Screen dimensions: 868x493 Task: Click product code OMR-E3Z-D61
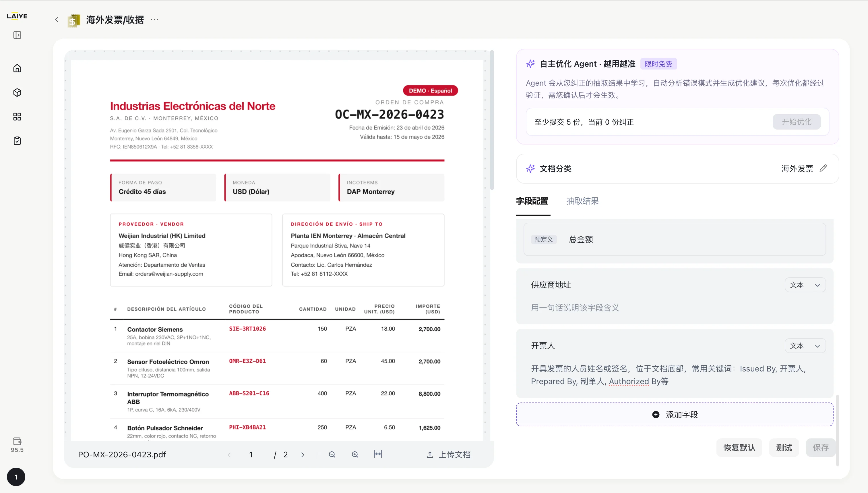point(247,361)
